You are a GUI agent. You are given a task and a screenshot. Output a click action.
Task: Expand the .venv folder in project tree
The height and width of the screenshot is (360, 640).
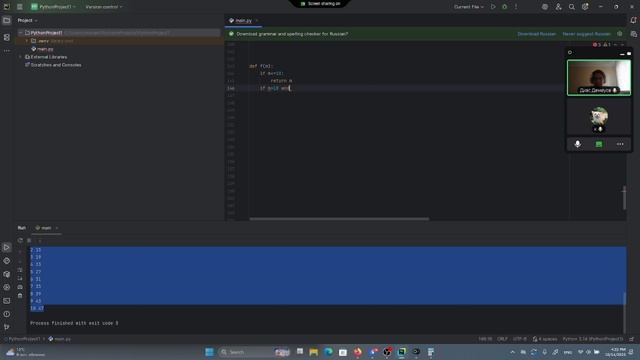coord(27,41)
